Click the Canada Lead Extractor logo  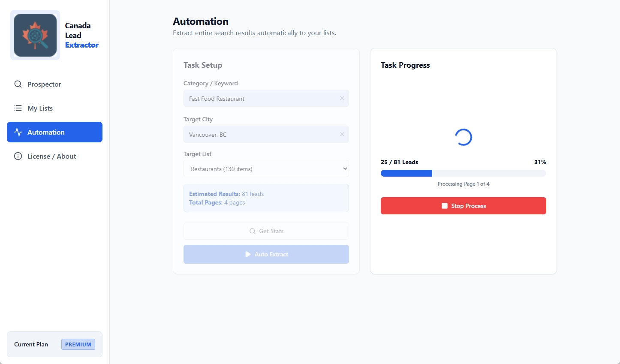[35, 35]
